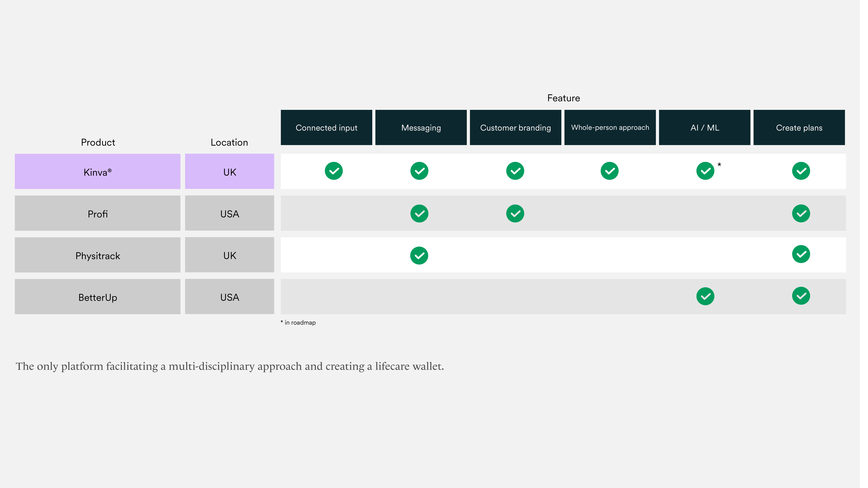This screenshot has height=488, width=868.
Task: Click Profi's Create plans checkmark
Action: click(801, 214)
